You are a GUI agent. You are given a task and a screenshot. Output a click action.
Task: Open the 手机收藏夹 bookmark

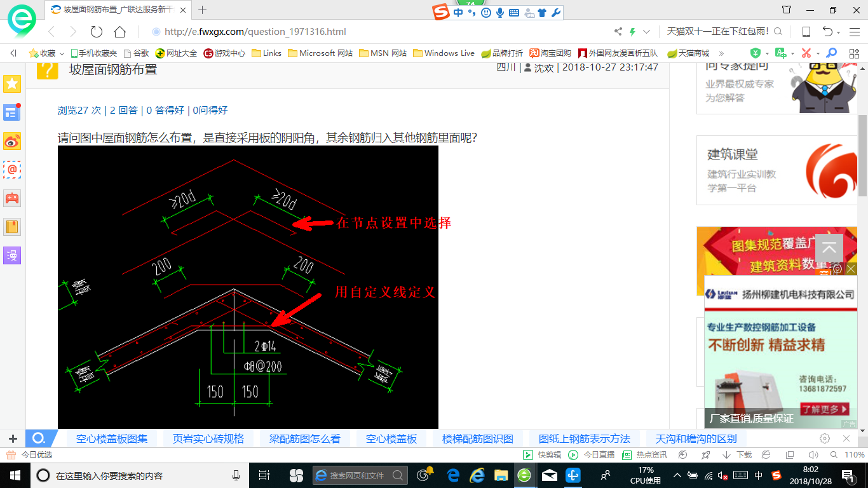point(93,53)
